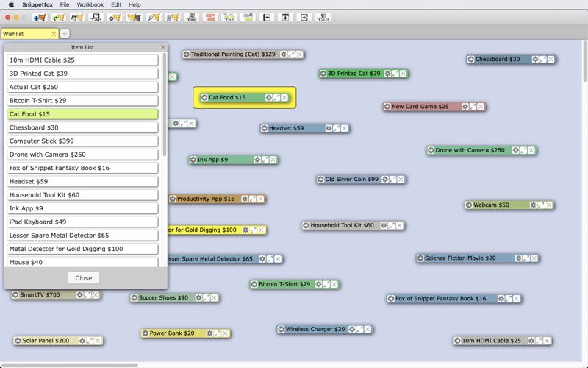Click the canvas vertical scrollbar thumb

pyautogui.click(x=584, y=61)
